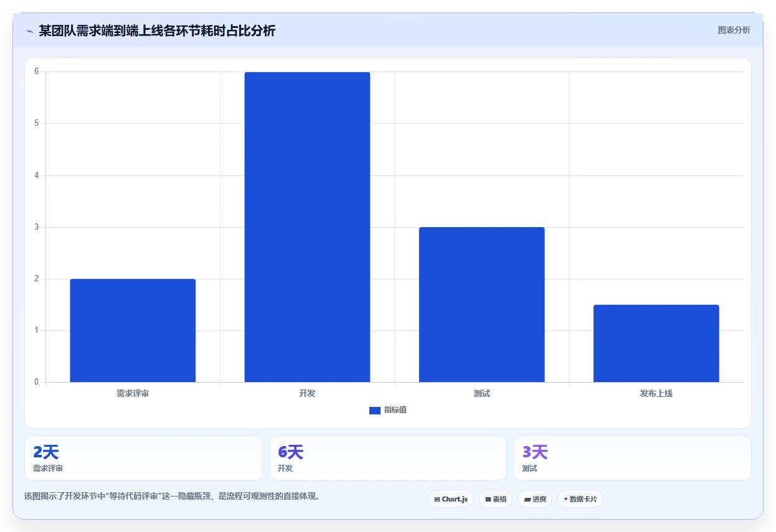This screenshot has height=532, width=776.
Task: Toggle the 指标值 legend swatch
Action: pos(374,410)
